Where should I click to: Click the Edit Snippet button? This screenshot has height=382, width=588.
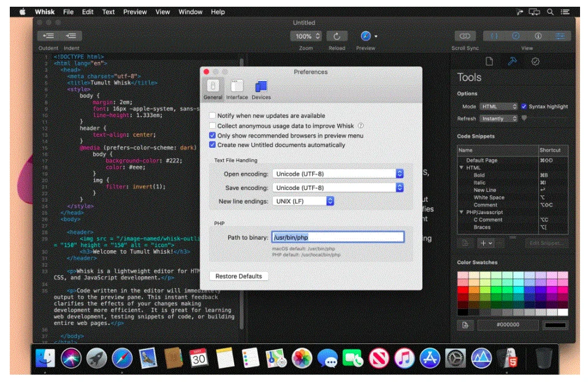coord(546,243)
